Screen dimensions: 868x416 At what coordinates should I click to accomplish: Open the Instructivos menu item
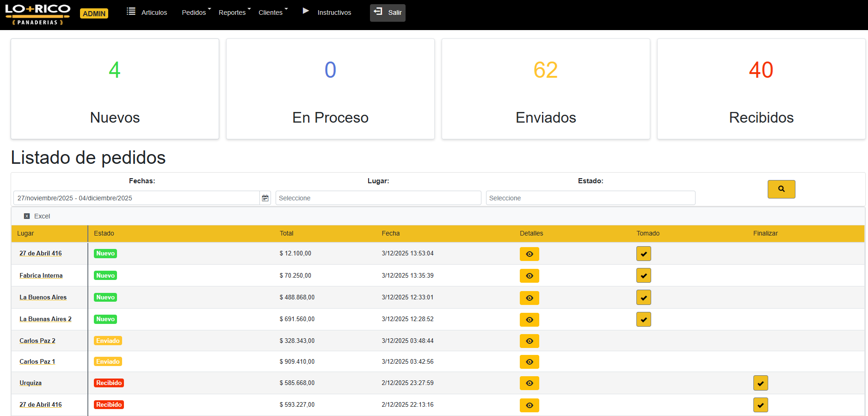tap(334, 12)
